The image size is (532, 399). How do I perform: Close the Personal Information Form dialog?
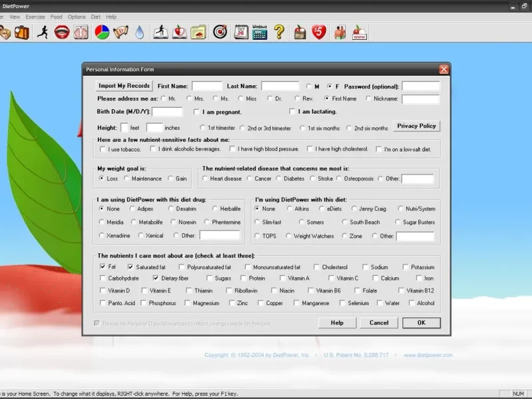(444, 69)
